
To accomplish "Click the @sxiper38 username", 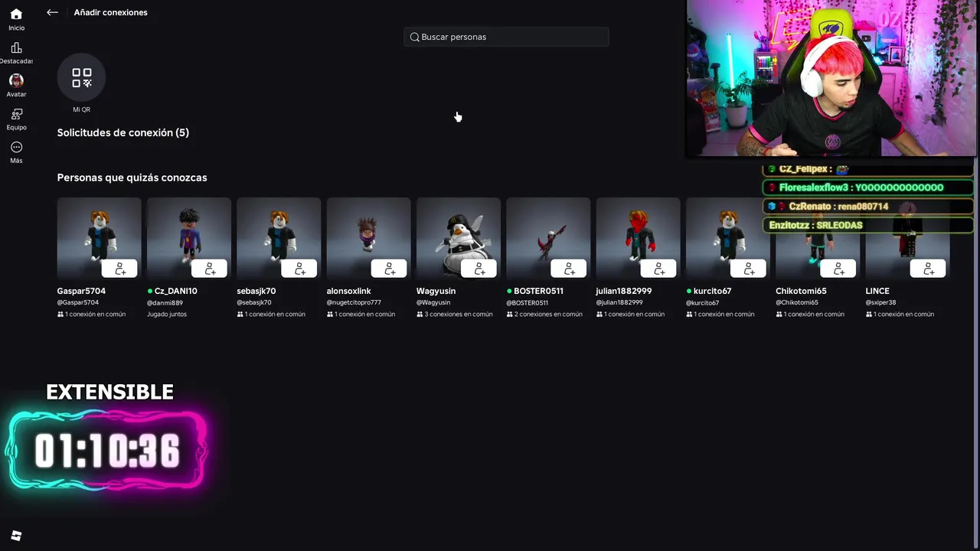I will tap(880, 302).
